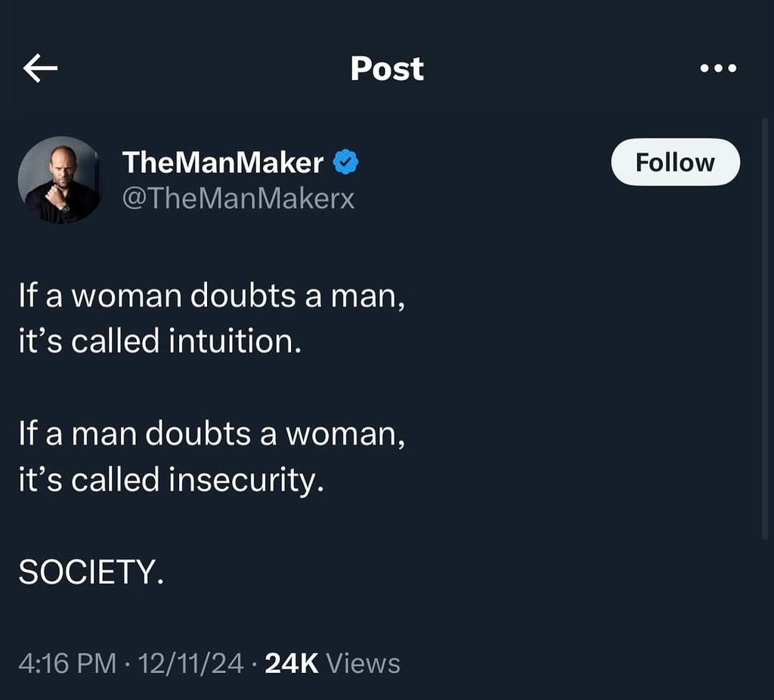
Task: Click the phrase "it's called" before insecurity
Action: [x=88, y=479]
